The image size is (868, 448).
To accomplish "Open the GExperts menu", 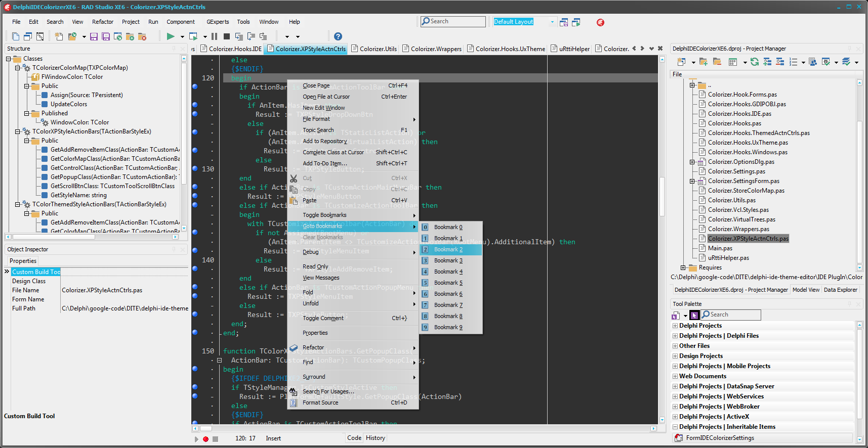I will pos(218,22).
